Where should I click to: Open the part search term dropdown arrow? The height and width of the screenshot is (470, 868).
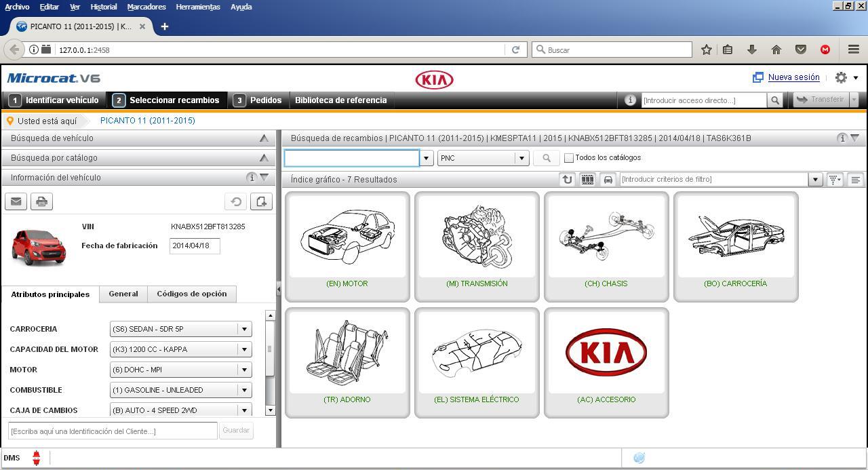click(x=427, y=158)
